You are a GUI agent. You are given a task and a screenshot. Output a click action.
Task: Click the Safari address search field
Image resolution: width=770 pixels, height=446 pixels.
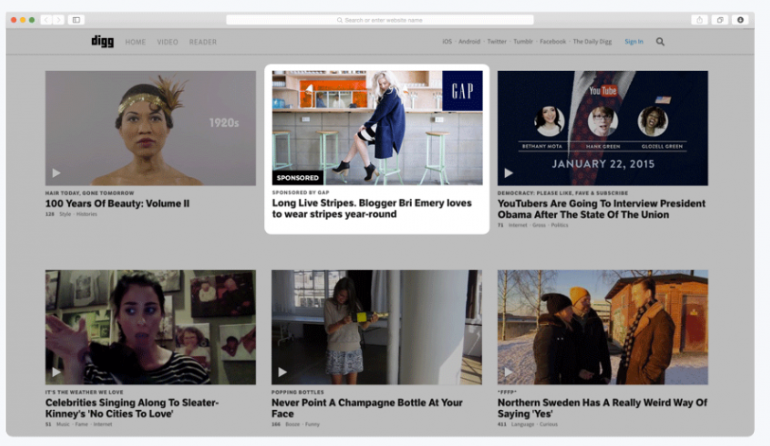(380, 19)
